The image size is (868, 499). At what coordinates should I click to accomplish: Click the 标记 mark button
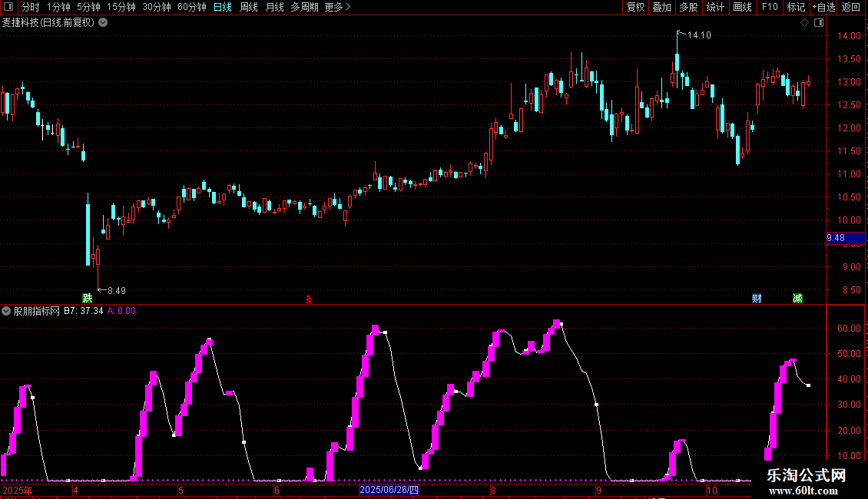coord(796,7)
